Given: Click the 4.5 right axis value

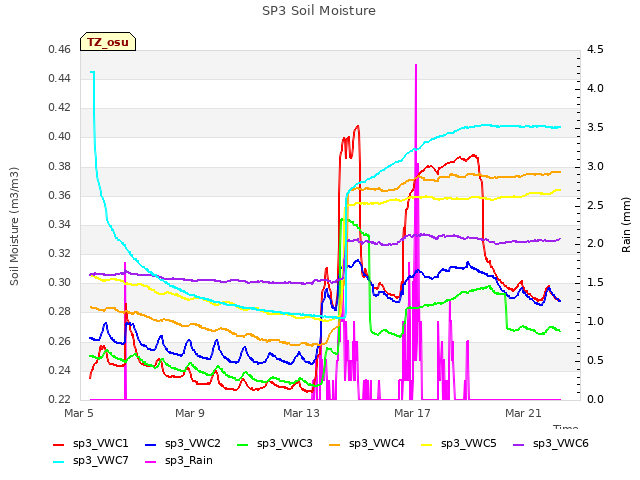Looking at the screenshot, I should coord(595,50).
